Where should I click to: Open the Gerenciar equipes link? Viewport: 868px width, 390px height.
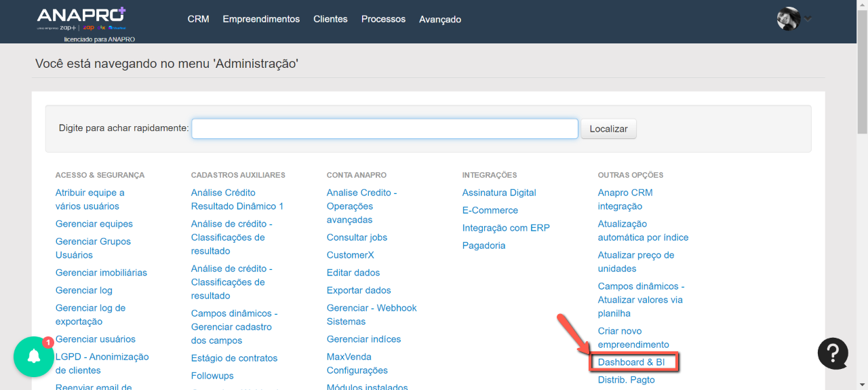click(94, 224)
